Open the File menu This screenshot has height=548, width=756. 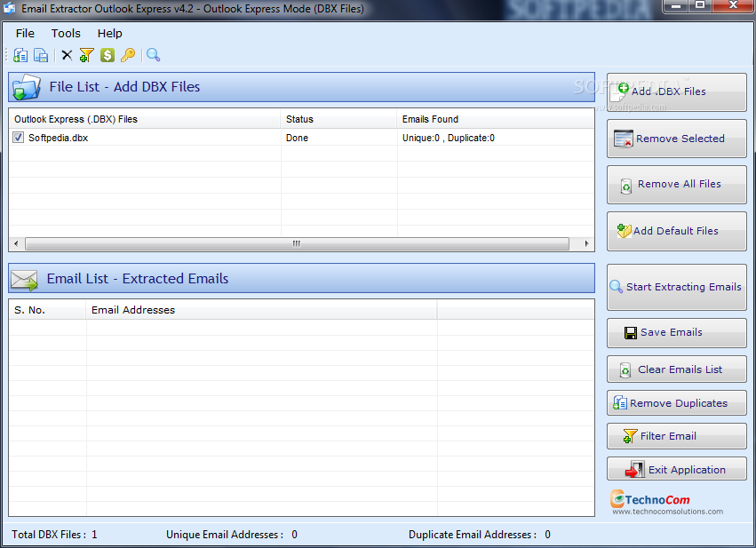coord(25,33)
